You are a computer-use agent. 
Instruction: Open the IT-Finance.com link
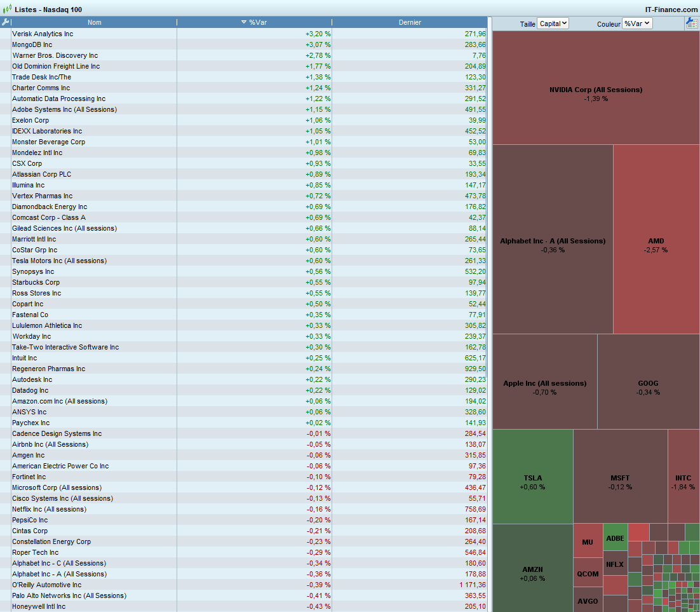671,10
